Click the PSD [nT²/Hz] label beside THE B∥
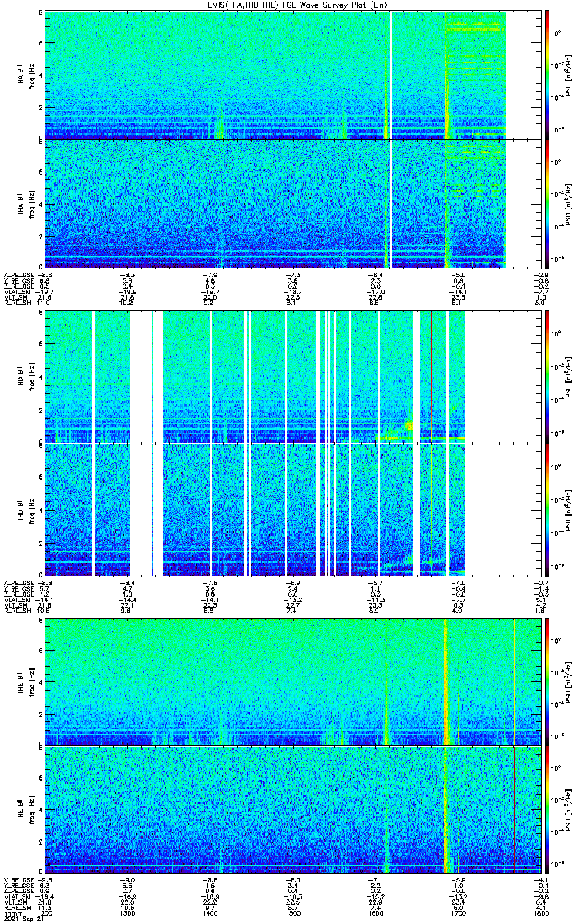578x924 pixels. pos(569,809)
